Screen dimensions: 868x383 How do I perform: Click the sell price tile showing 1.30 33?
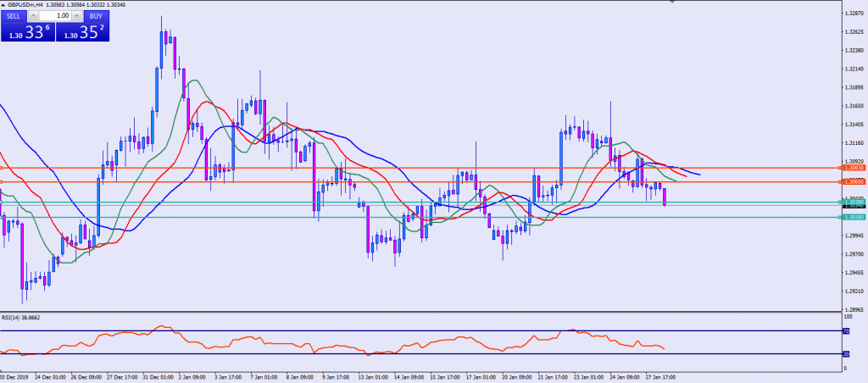(27, 33)
